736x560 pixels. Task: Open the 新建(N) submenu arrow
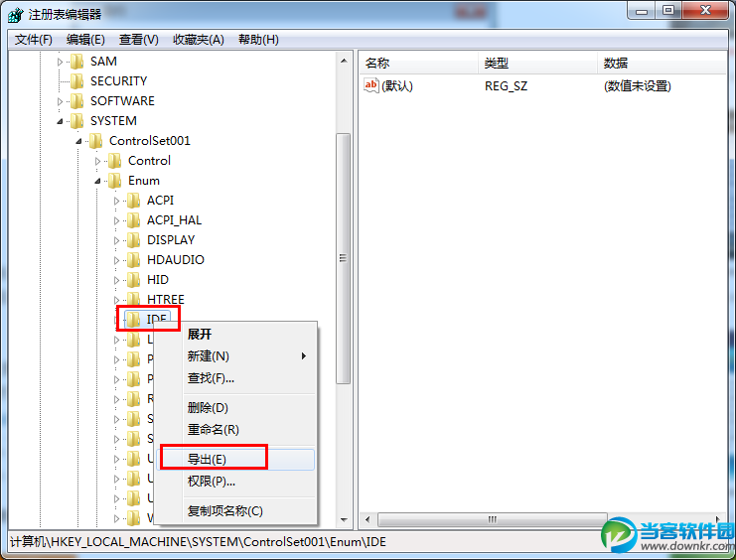[304, 356]
